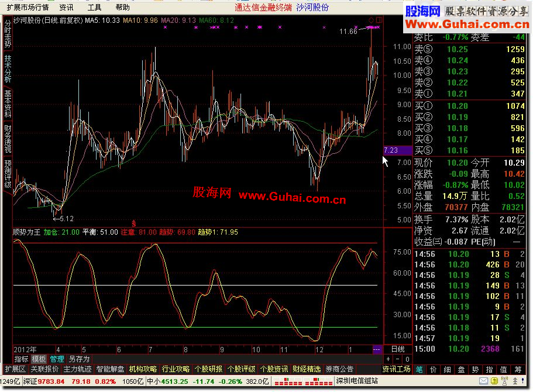The height and width of the screenshot is (392, 533).
Task: Click the 日线 period selector
Action: point(398,349)
